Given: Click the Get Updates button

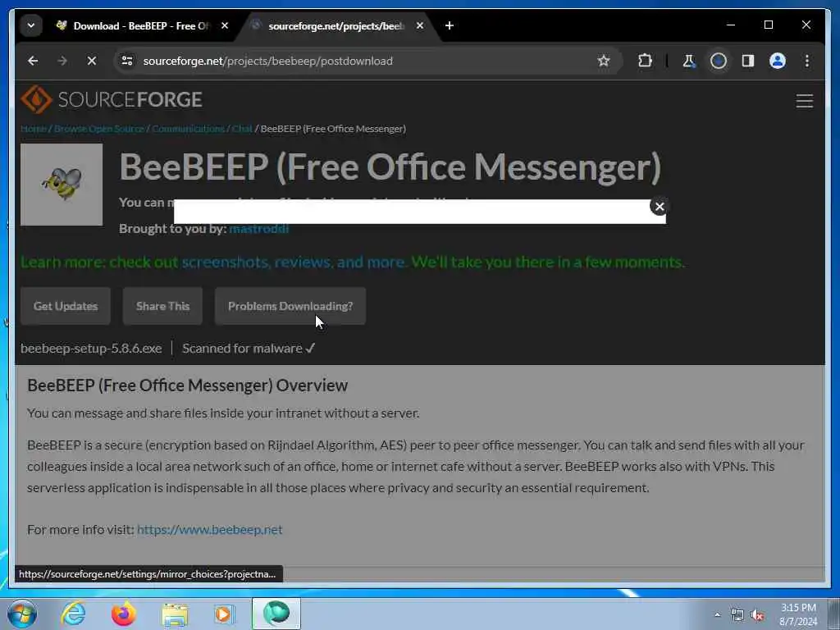Looking at the screenshot, I should pos(66,306).
